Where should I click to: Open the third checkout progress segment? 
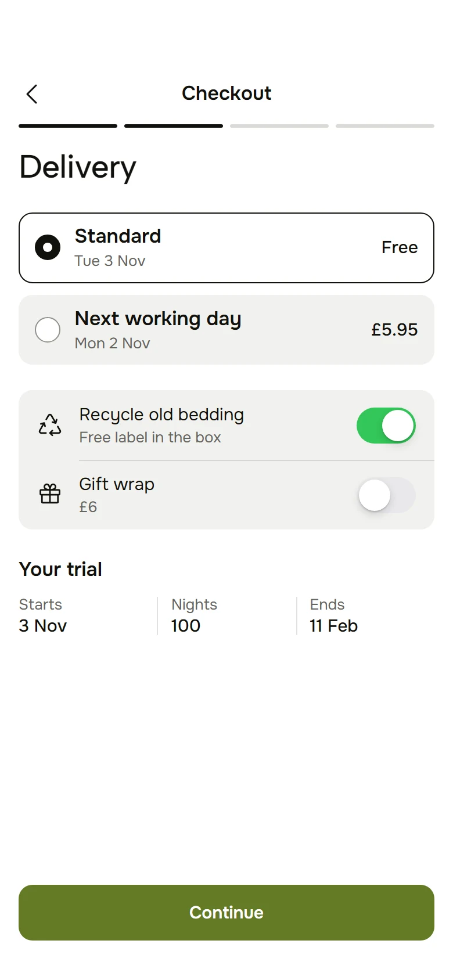(x=279, y=126)
